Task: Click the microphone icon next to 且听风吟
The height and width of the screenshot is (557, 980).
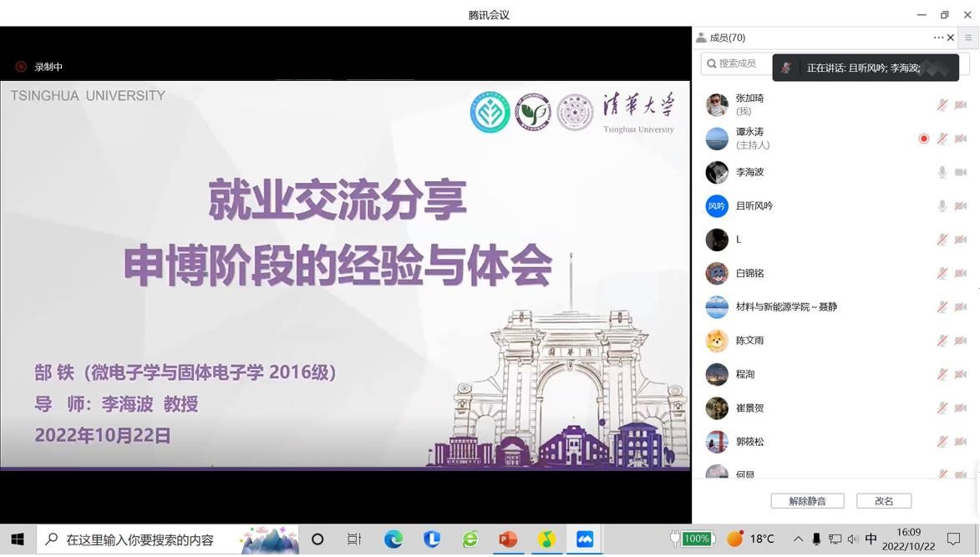Action: 942,205
